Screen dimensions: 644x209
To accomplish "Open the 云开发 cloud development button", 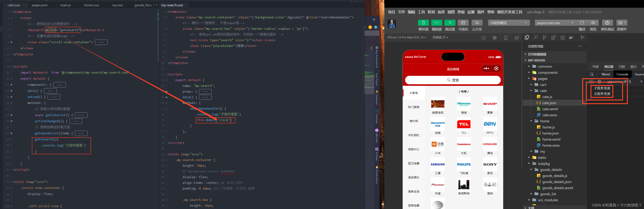I will [x=477, y=23].
